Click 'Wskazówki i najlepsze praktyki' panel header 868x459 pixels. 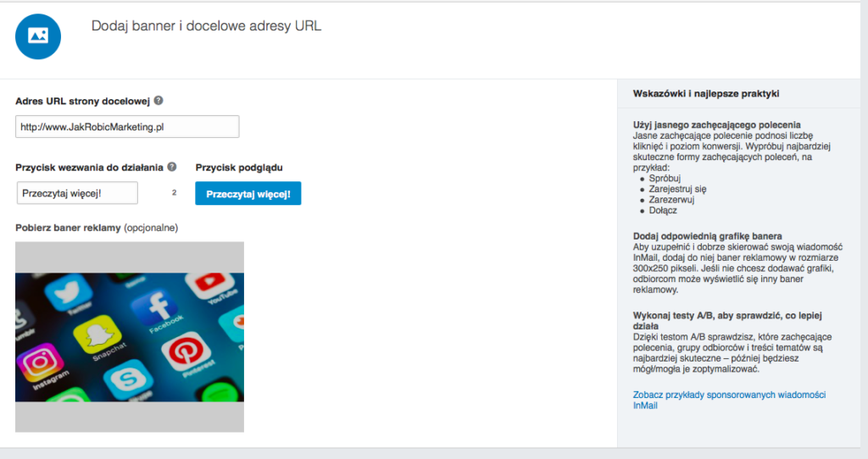click(x=706, y=93)
